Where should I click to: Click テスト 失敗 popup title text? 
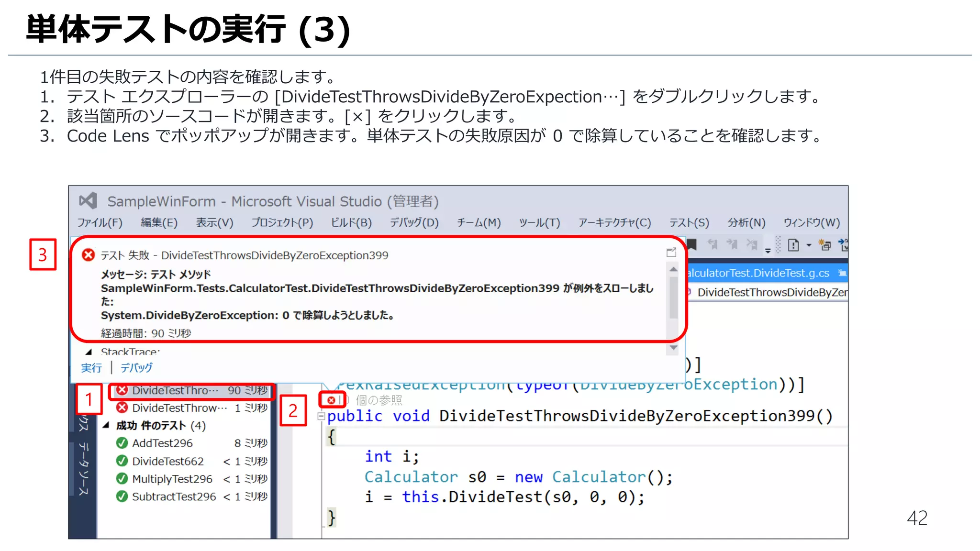pos(245,255)
